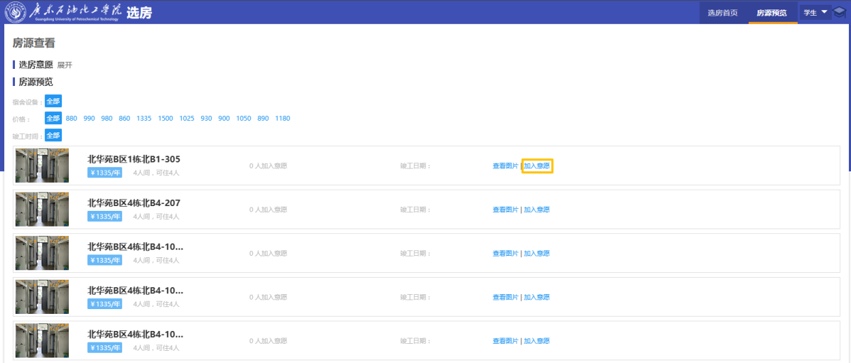Select 全部 for the 宿舍设备 filter
This screenshot has height=363, width=851.
53,101
